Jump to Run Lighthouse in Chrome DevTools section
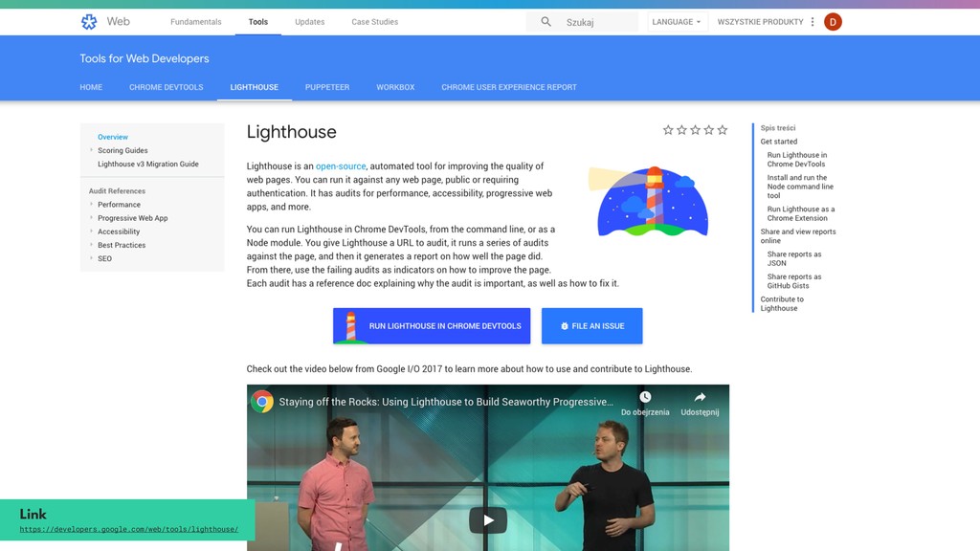This screenshot has width=980, height=551. [x=797, y=160]
